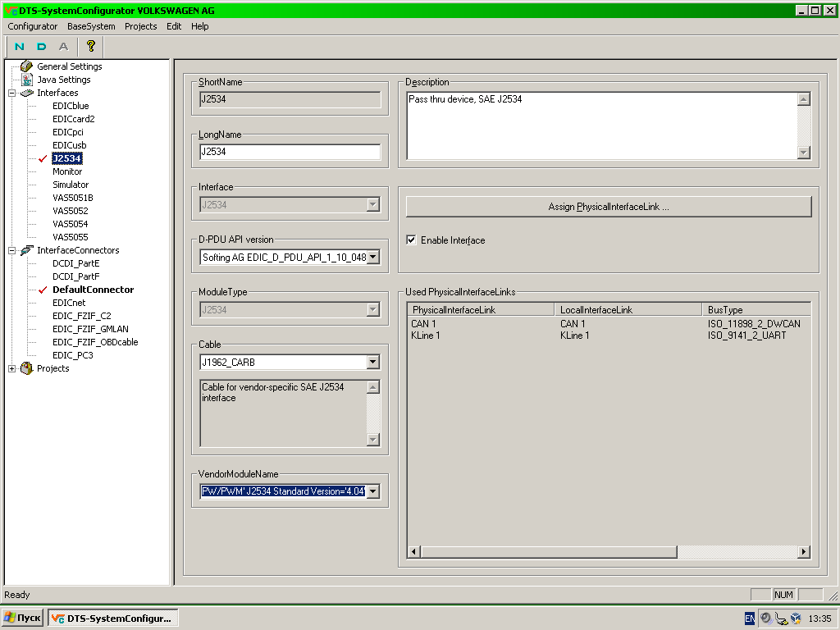Image resolution: width=840 pixels, height=630 pixels.
Task: Open the Configurator menu
Action: pos(33,26)
